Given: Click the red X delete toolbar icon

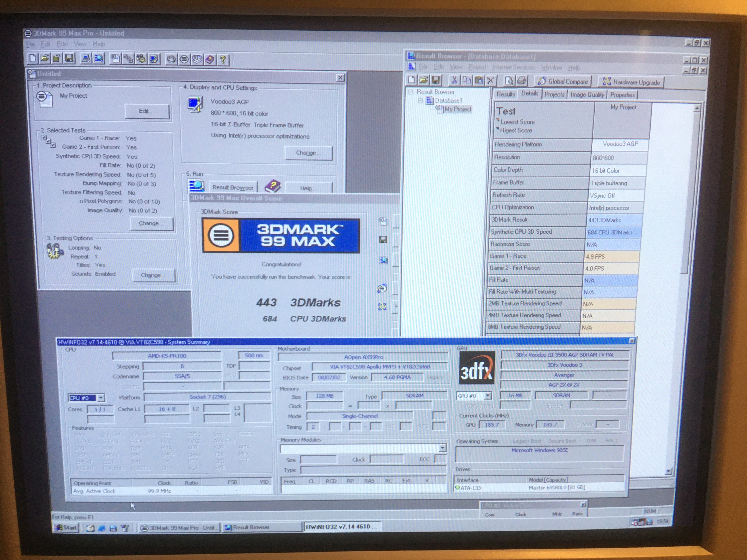Looking at the screenshot, I should click(x=490, y=80).
